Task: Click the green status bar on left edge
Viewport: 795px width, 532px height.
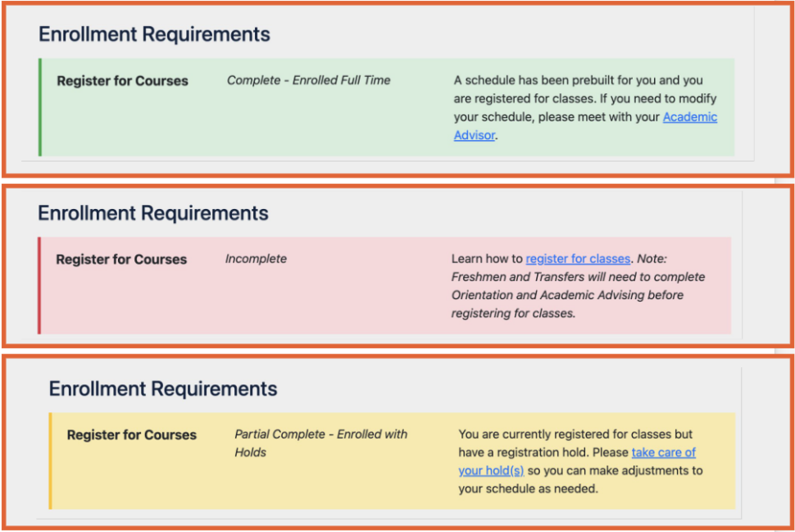Action: pyautogui.click(x=40, y=107)
